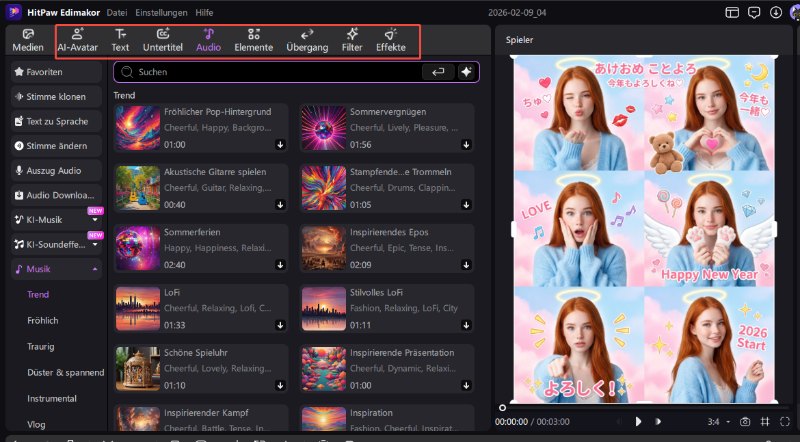Click the video preview in the player
Image resolution: width=800 pixels, height=442 pixels.
(x=644, y=229)
